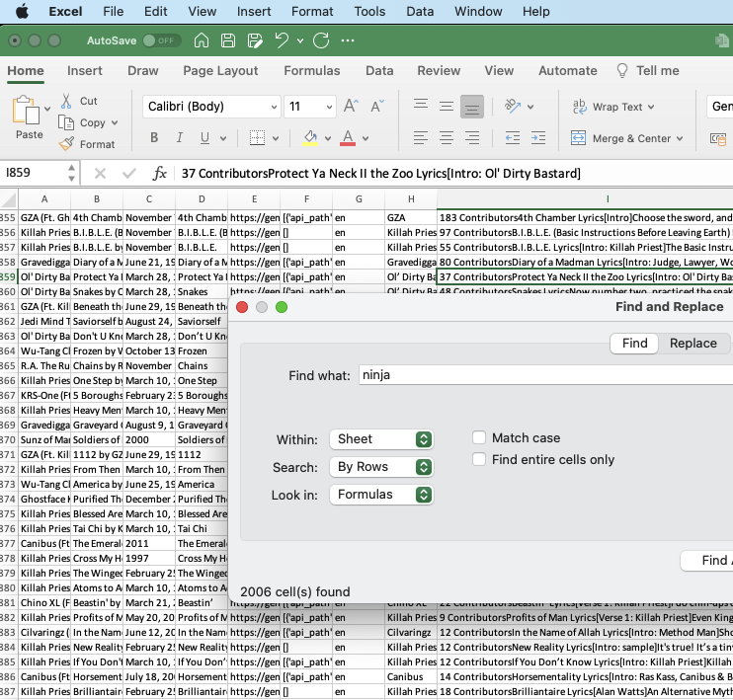Open the Home icon in title bar
This screenshot has width=733, height=700.
click(201, 40)
